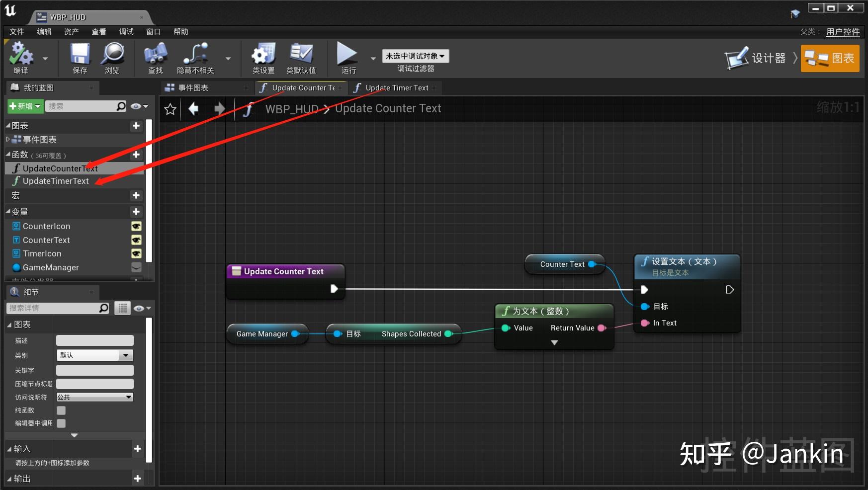The image size is (868, 490).
Task: Open the 窗口 menu
Action: point(153,31)
